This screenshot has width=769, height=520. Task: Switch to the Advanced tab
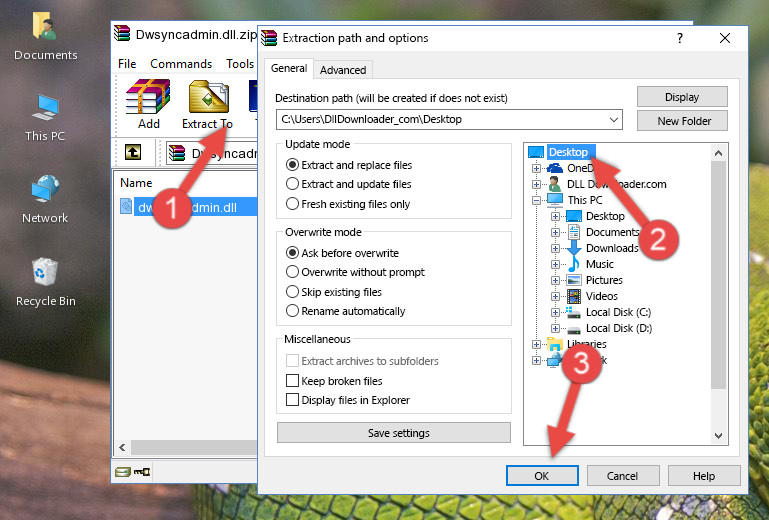point(343,70)
